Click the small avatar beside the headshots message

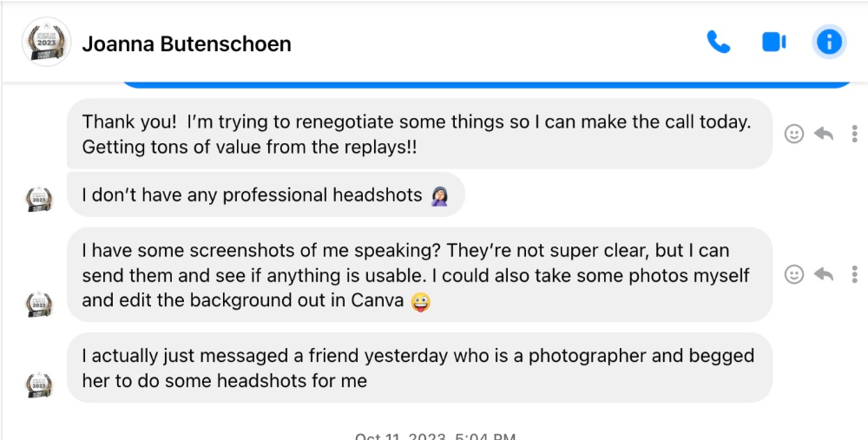click(39, 200)
